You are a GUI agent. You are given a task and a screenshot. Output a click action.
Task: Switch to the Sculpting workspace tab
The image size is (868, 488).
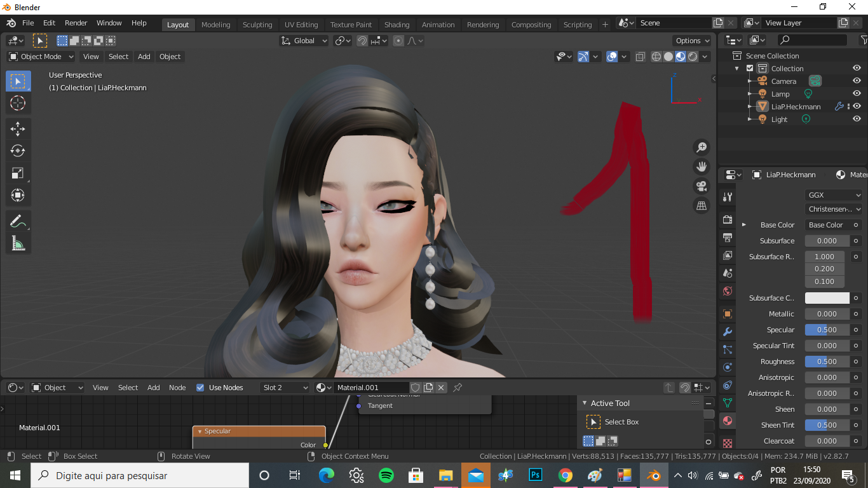pyautogui.click(x=257, y=24)
